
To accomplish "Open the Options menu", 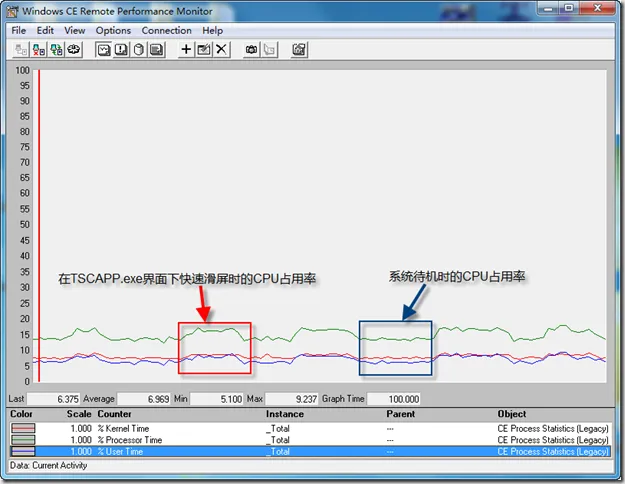I will 113,31.
